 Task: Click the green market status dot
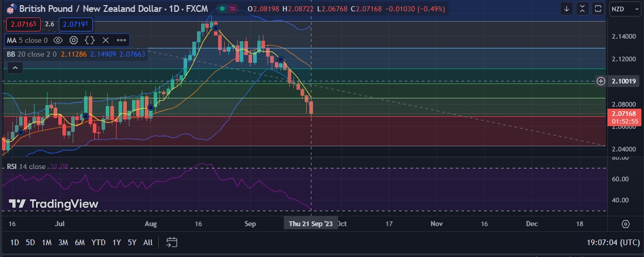tap(222, 9)
